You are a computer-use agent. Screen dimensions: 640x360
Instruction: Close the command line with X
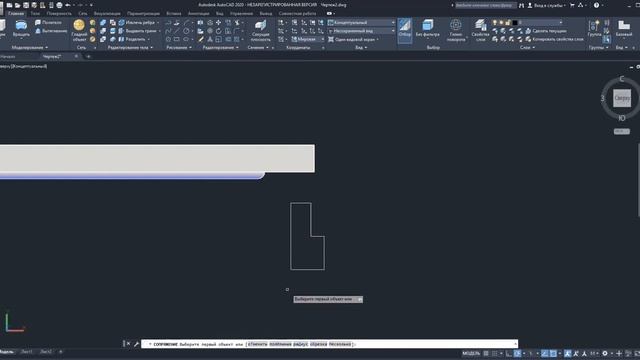(128, 344)
